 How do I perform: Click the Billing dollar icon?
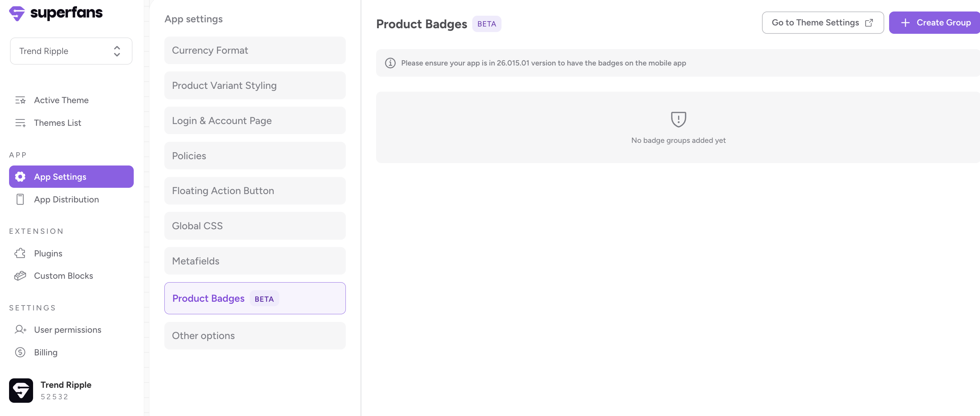[20, 353]
